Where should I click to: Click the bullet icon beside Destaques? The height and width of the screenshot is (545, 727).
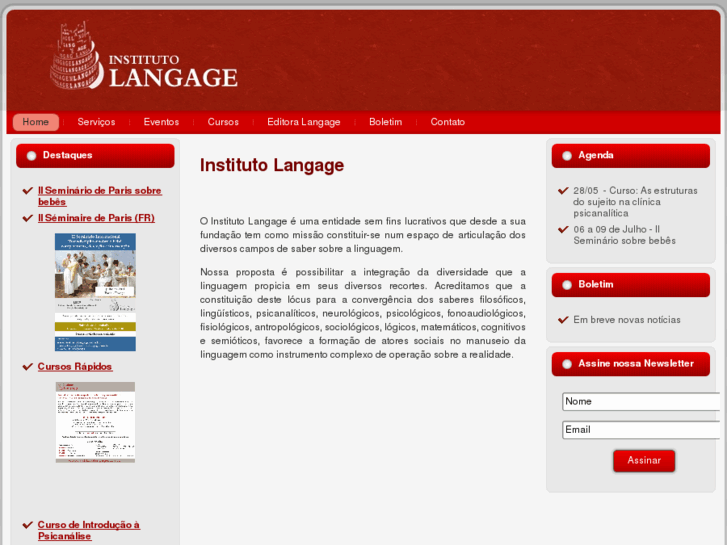pos(32,156)
